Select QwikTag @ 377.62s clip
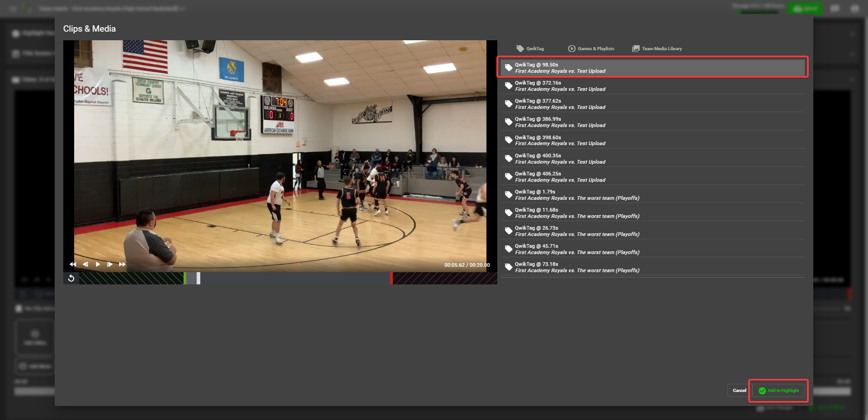The width and height of the screenshot is (868, 420). [x=653, y=104]
